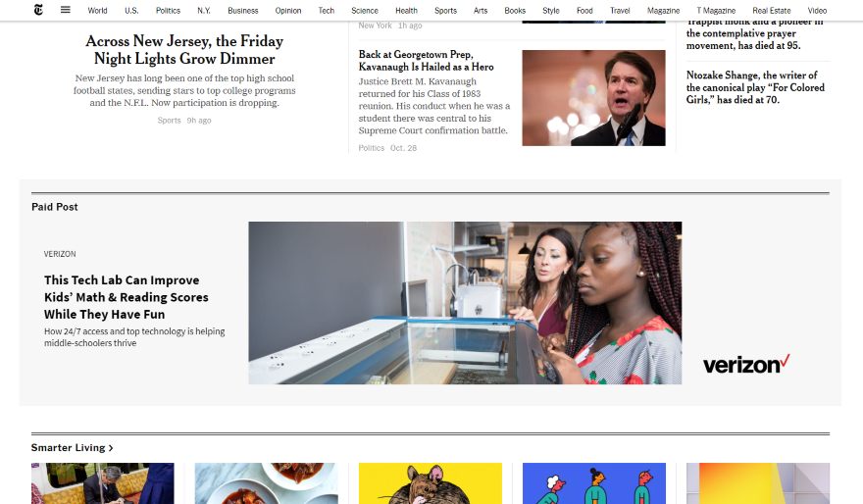Open Ntozake Shange obituary headline

pos(755,87)
